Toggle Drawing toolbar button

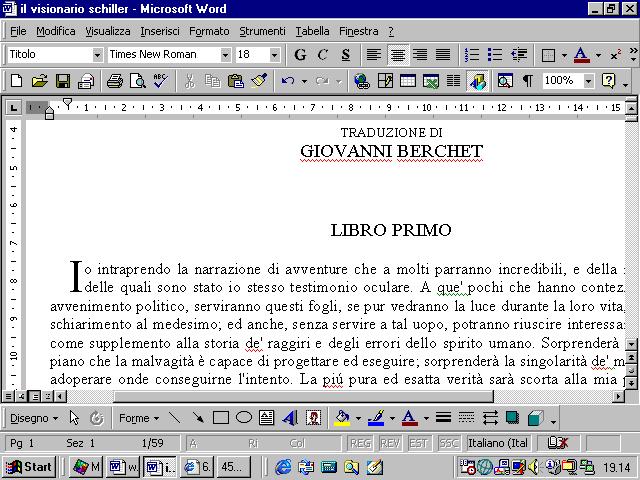coord(477,81)
